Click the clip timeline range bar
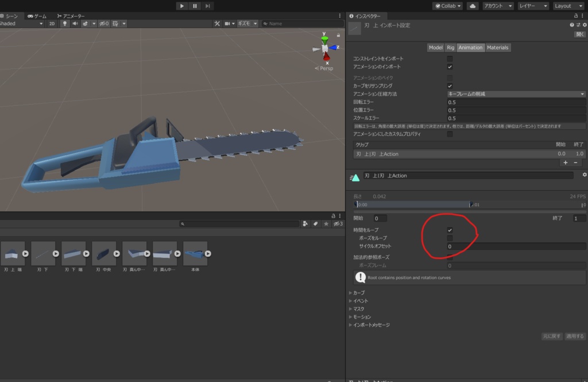The width and height of the screenshot is (588, 382). click(x=413, y=204)
